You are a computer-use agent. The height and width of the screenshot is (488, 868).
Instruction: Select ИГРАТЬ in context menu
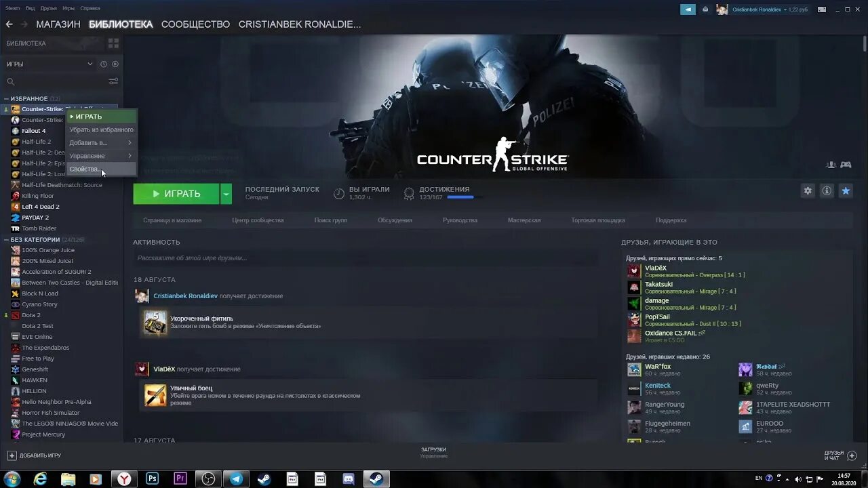point(101,117)
